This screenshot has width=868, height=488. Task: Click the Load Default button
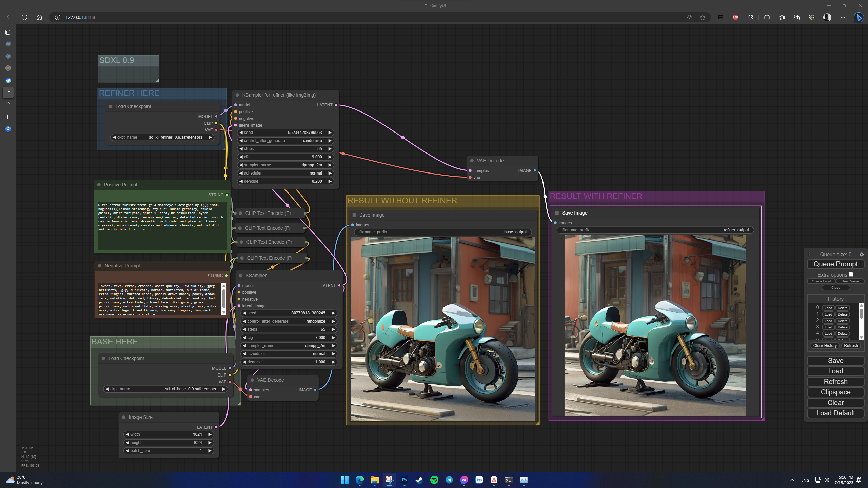tap(835, 413)
